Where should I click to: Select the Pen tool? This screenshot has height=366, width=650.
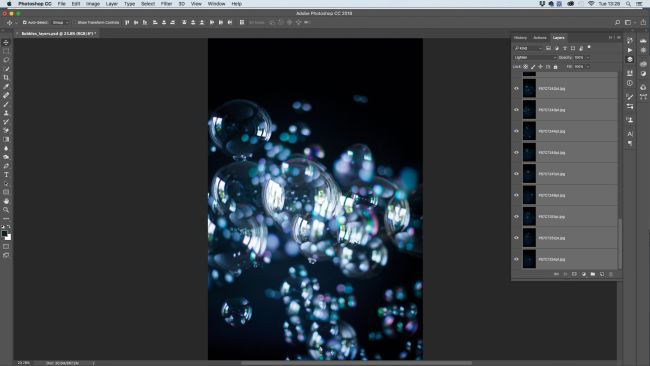click(x=6, y=166)
